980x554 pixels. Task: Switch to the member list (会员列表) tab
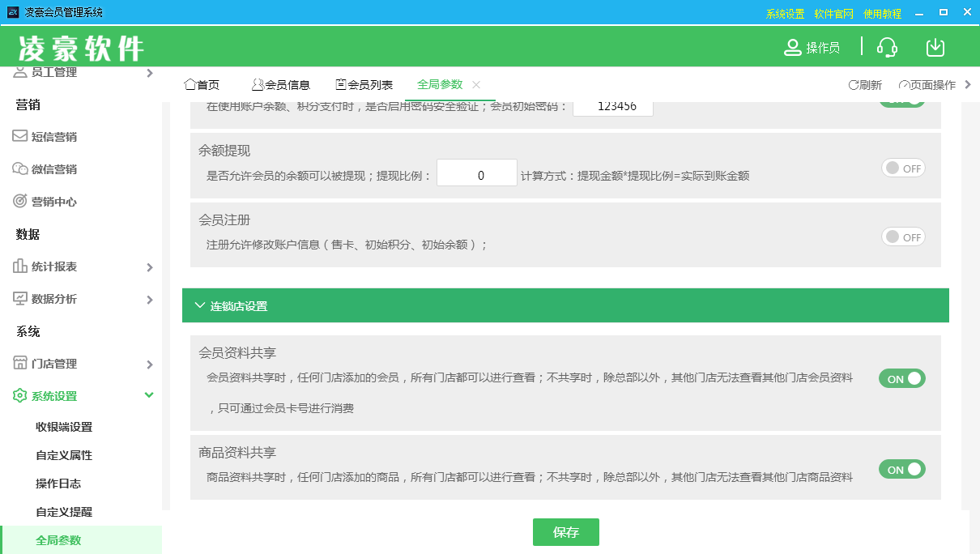[x=364, y=85]
